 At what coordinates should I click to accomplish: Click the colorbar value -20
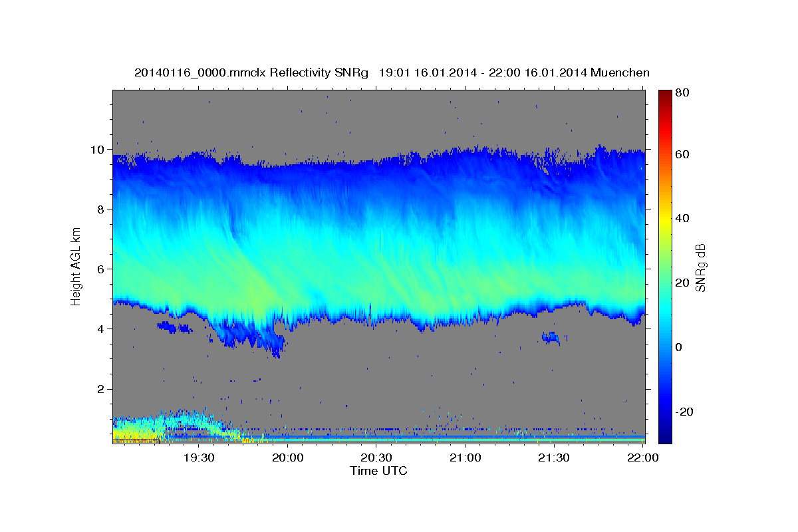685,412
